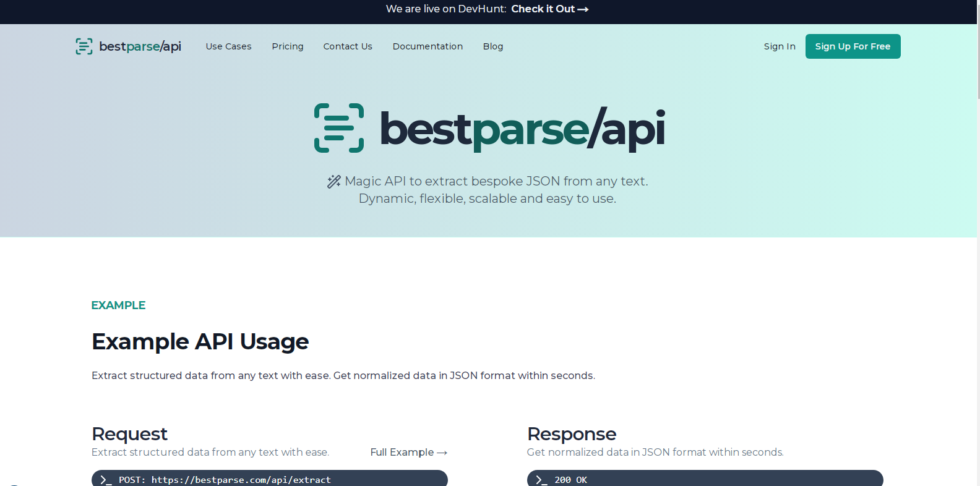Click terminal prompt icon beside 200 OK

(541, 480)
